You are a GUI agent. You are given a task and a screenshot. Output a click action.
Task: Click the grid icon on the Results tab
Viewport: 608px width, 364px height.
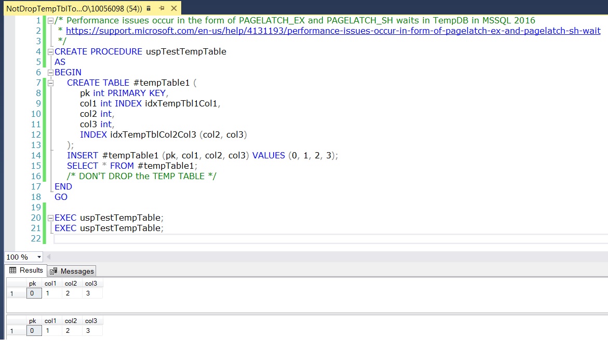pyautogui.click(x=11, y=270)
